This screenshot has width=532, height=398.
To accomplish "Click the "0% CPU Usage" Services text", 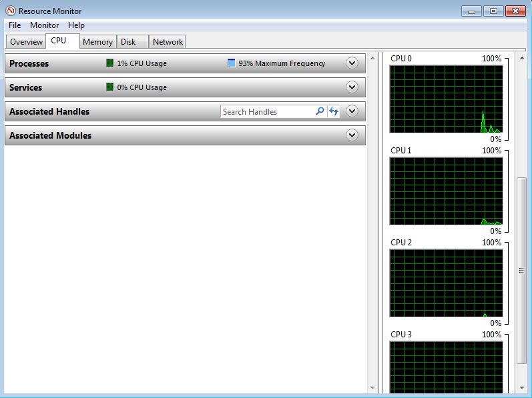I will tap(142, 87).
